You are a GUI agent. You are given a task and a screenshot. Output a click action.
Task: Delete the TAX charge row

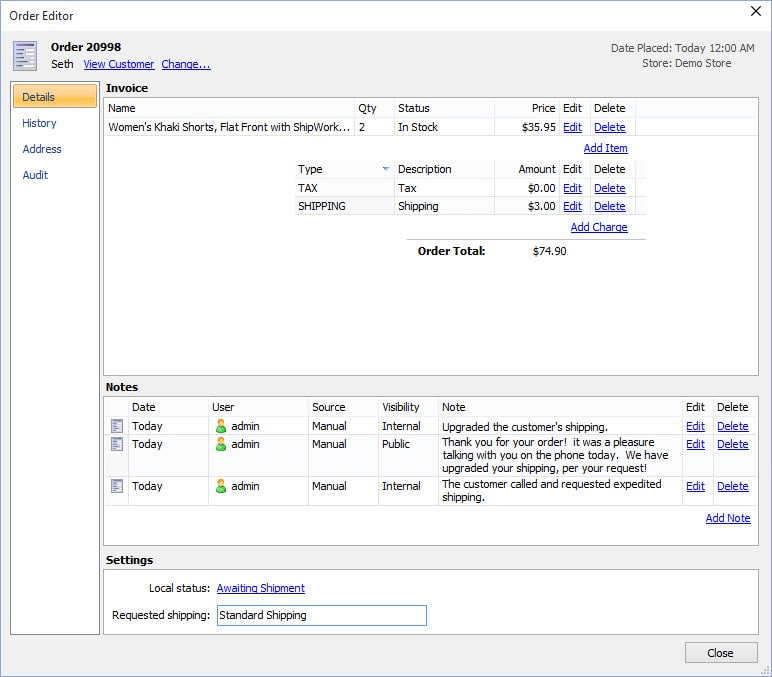[609, 188]
